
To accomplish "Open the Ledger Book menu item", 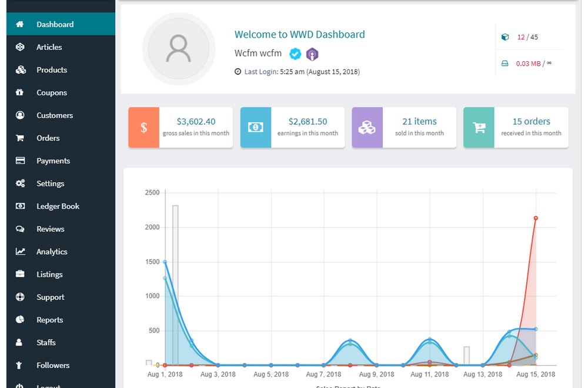I will click(61, 206).
